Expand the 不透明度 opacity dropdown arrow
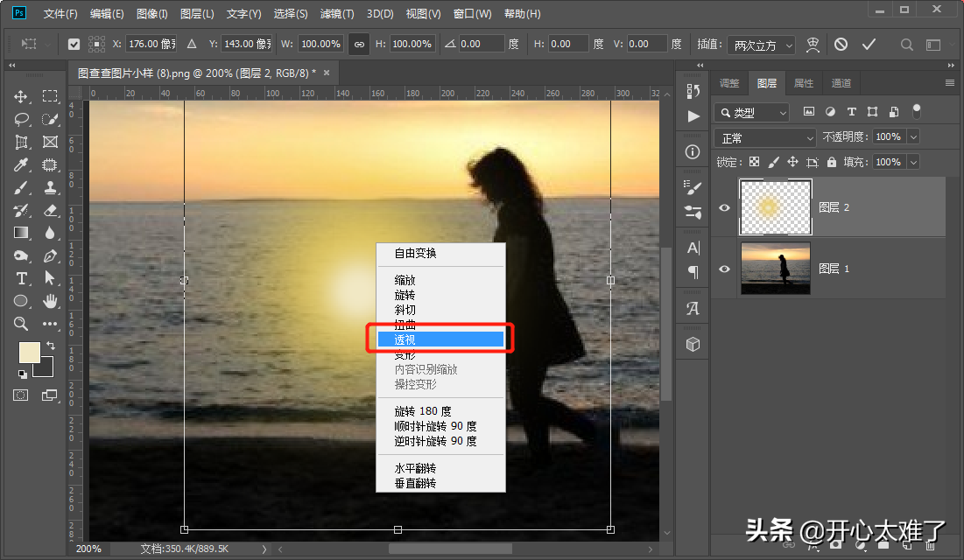This screenshot has height=560, width=964. [x=913, y=137]
